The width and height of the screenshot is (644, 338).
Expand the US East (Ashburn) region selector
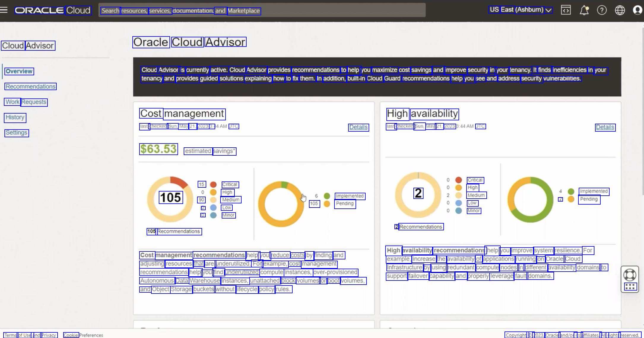click(521, 10)
